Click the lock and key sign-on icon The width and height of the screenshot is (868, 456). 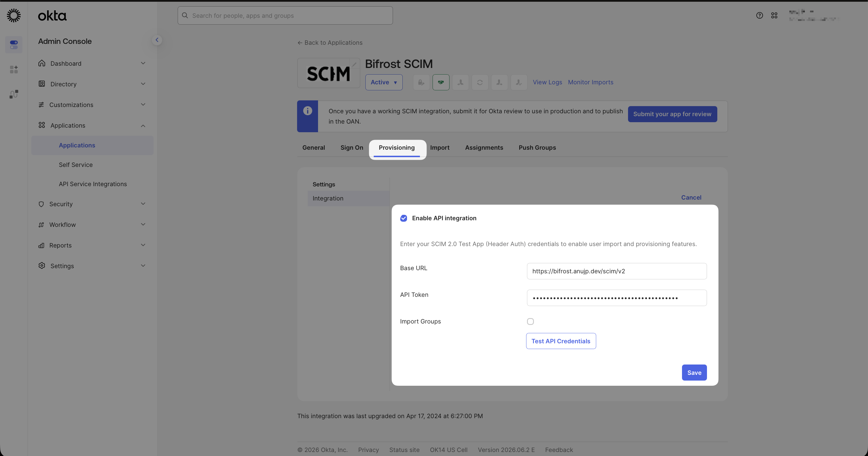[x=421, y=82]
